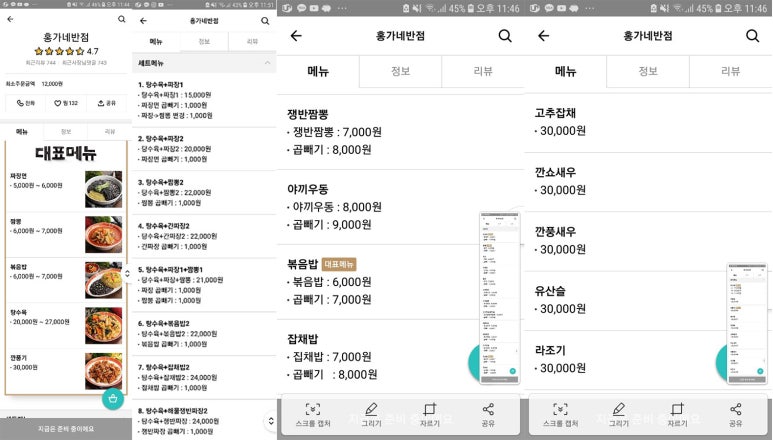This screenshot has height=440, width=773.
Task: Tap the up-down scroll handle near set 8
Action: [x=271, y=420]
